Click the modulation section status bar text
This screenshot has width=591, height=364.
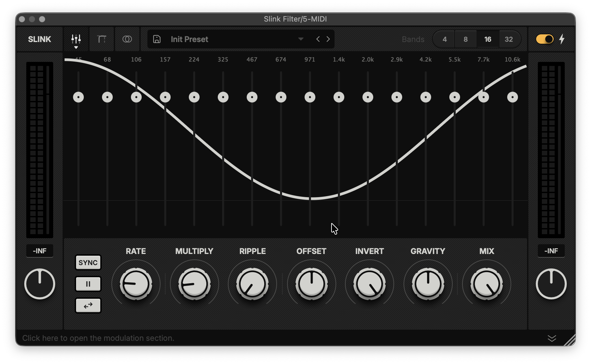pyautogui.click(x=98, y=338)
